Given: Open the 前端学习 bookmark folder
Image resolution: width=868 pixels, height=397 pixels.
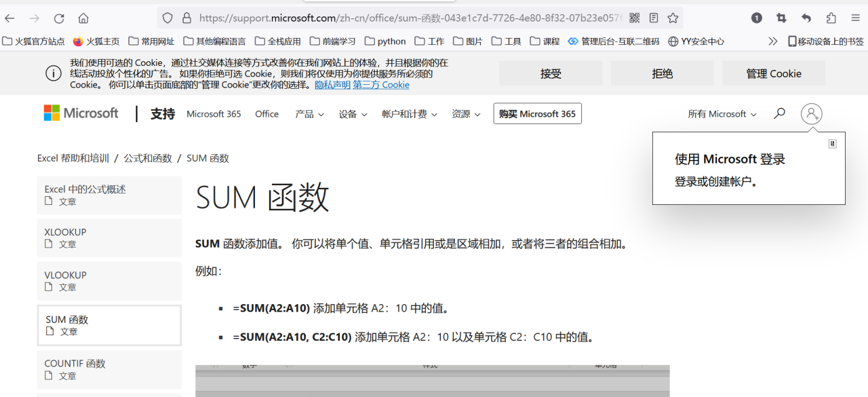Looking at the screenshot, I should [333, 41].
